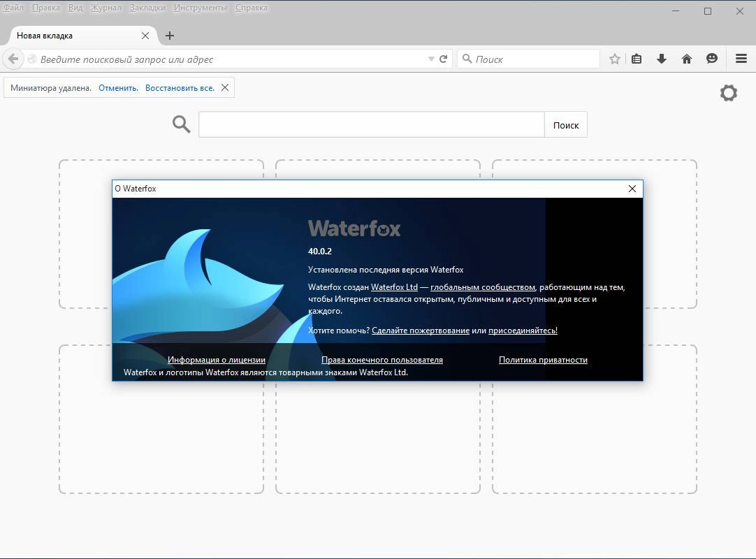
Task: Open Политика приватности link
Action: (543, 360)
